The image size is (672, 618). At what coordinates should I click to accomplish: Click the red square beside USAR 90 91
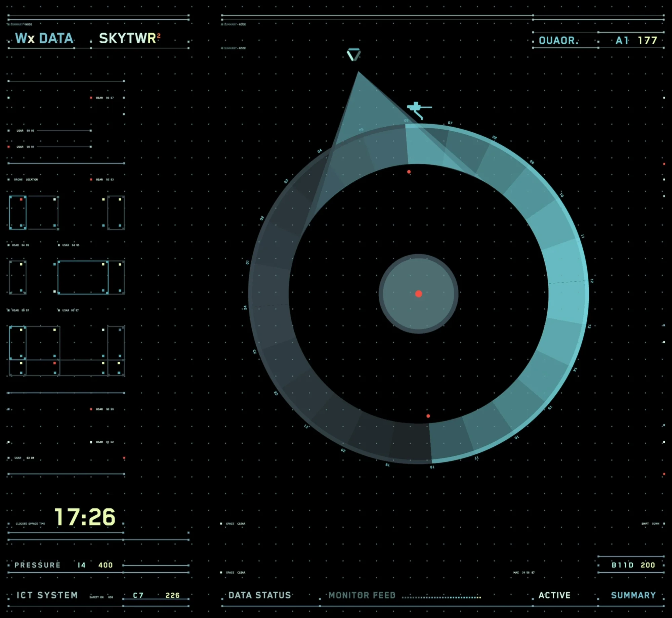(x=9, y=147)
